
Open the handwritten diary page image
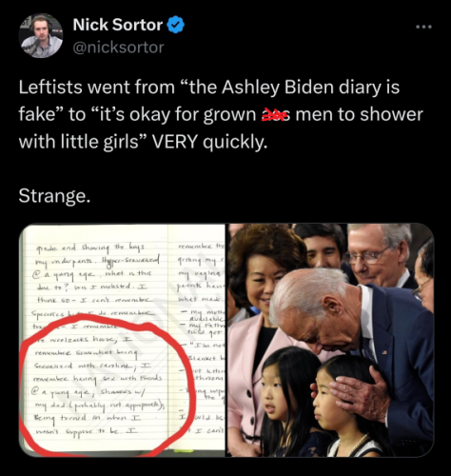(122, 340)
